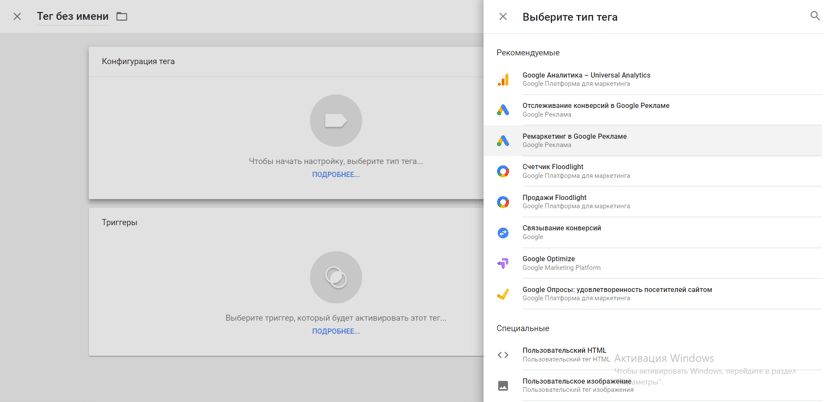This screenshot has height=402, width=824.
Task: Select 'Google Аналитика – Universal Analytics' tag type
Action: (653, 79)
